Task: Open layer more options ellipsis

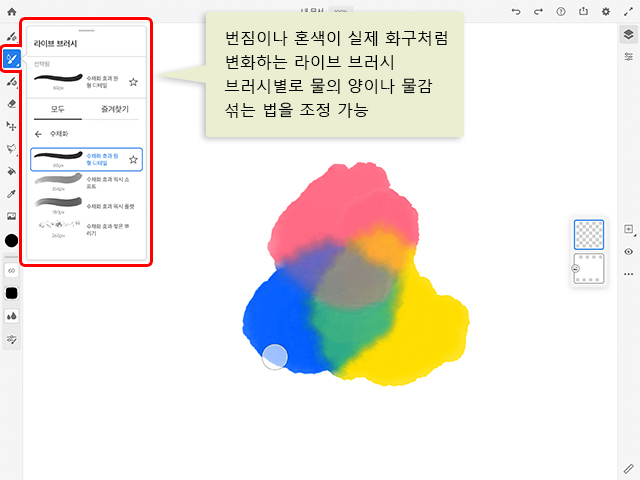Action: (x=628, y=273)
